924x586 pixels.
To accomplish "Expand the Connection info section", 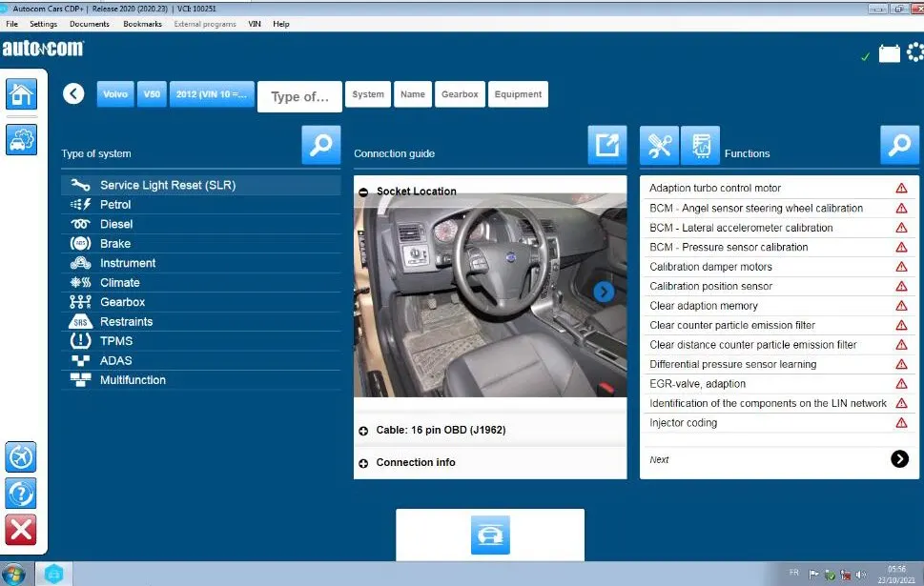I will [x=363, y=463].
